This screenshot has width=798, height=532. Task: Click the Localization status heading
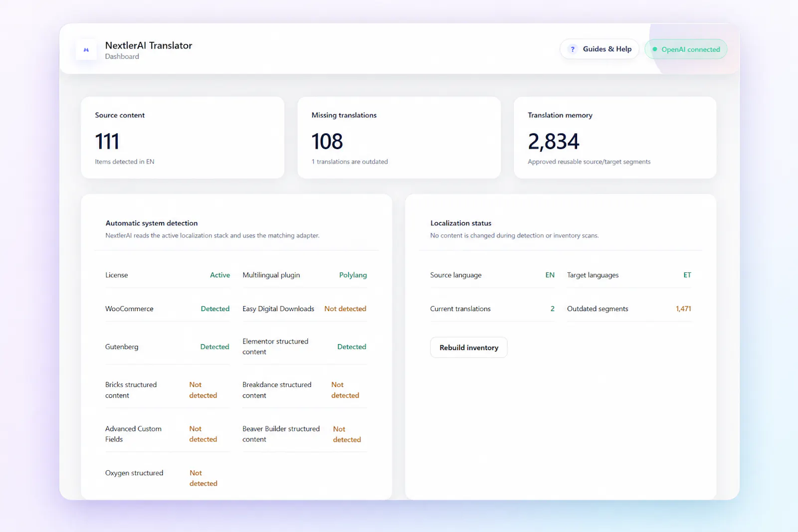pos(461,223)
